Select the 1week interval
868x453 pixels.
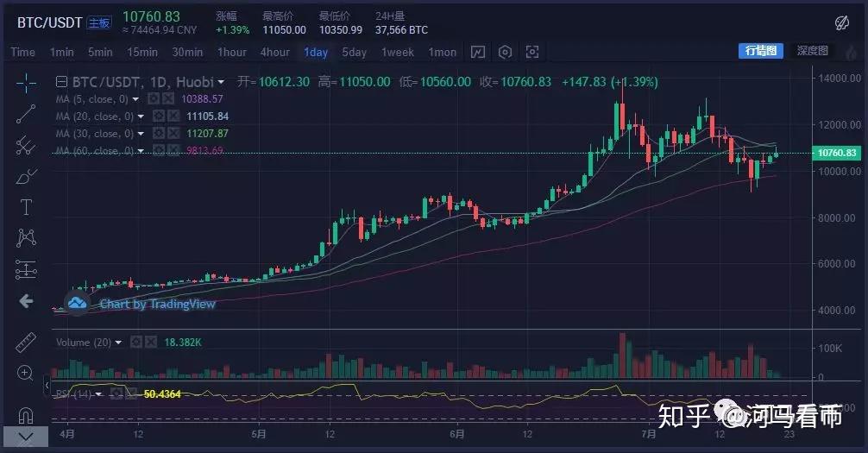point(398,52)
